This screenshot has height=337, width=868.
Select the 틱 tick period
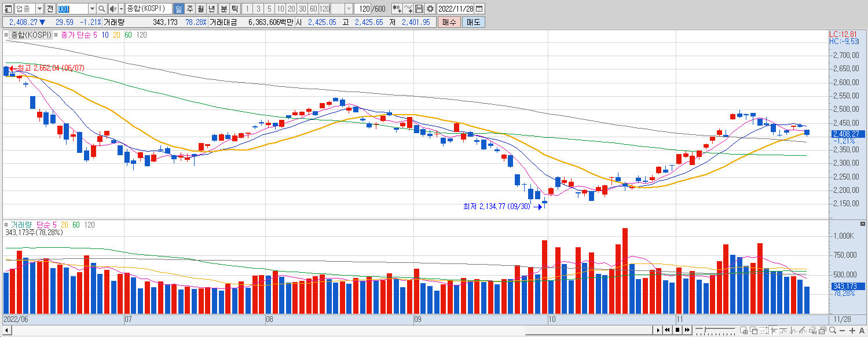point(234,9)
